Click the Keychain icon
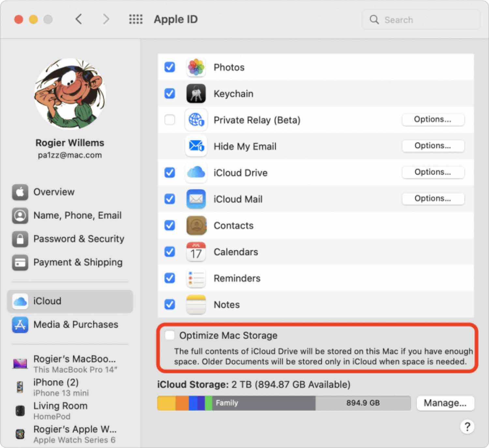 (x=196, y=94)
